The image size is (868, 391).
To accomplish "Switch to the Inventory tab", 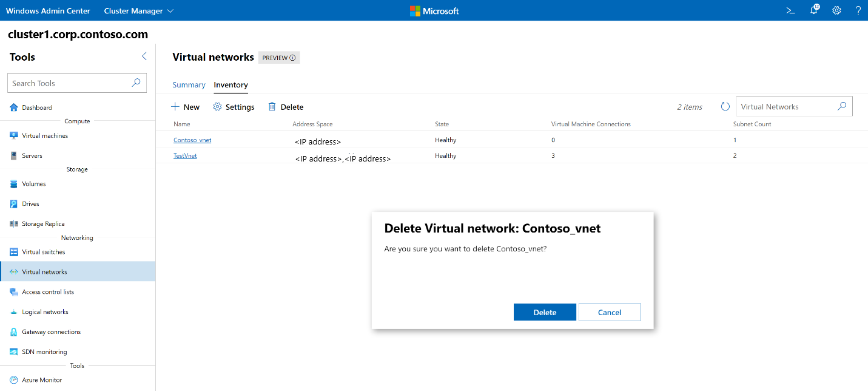I will pos(230,85).
